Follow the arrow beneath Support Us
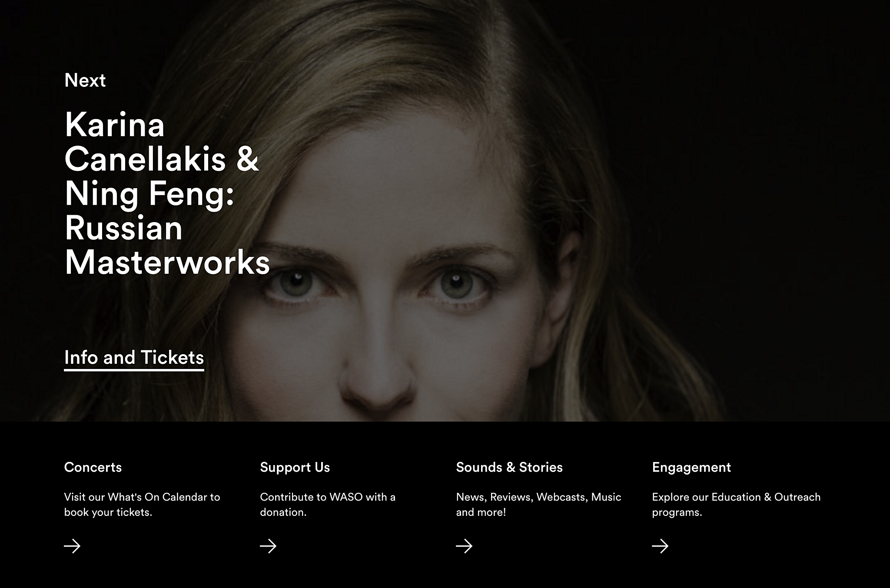The height and width of the screenshot is (588, 890). [x=268, y=546]
